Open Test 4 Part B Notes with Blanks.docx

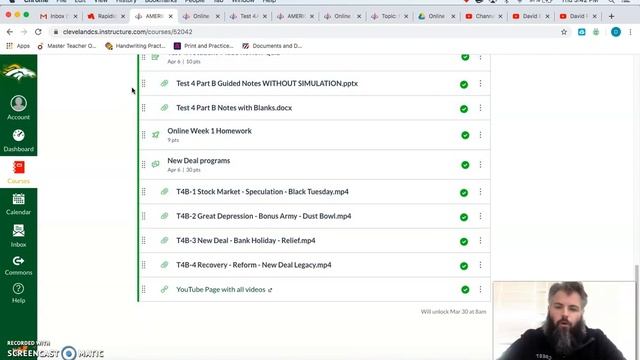click(x=234, y=108)
